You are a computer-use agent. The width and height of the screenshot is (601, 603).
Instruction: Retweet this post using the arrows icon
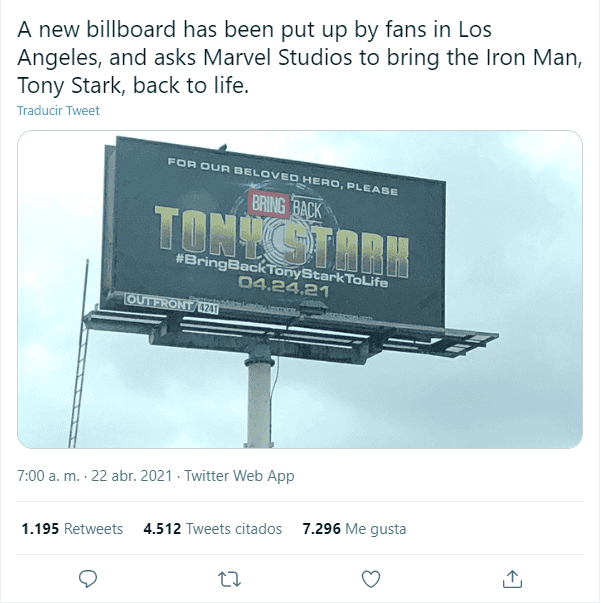click(x=228, y=578)
